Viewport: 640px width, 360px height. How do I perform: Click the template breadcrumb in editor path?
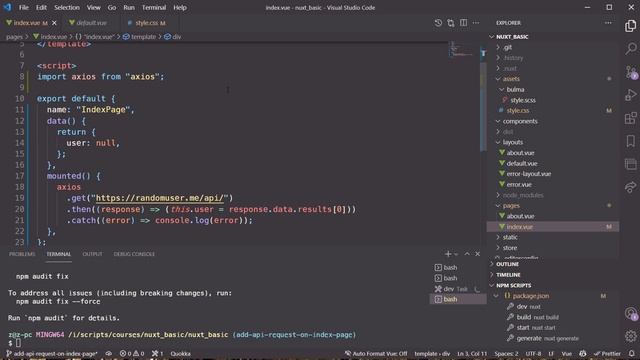[139, 37]
